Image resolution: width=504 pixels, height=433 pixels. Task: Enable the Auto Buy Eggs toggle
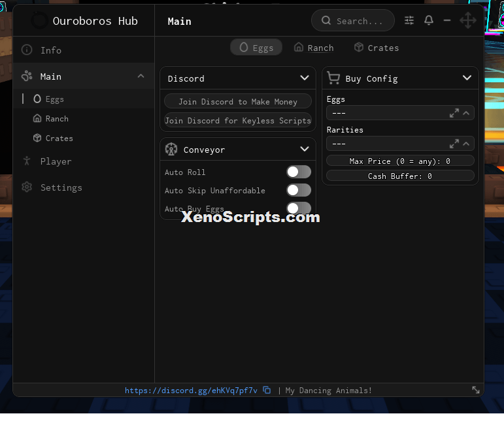299,208
